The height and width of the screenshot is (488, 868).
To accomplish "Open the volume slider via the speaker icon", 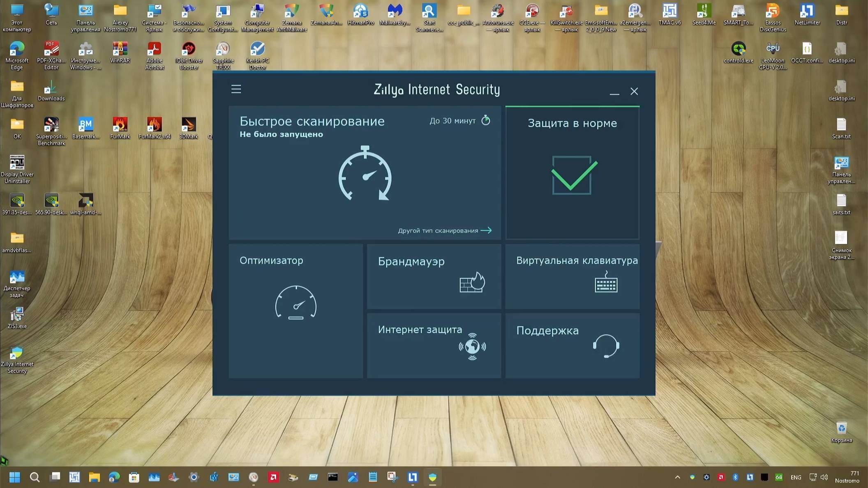I will coord(824,477).
